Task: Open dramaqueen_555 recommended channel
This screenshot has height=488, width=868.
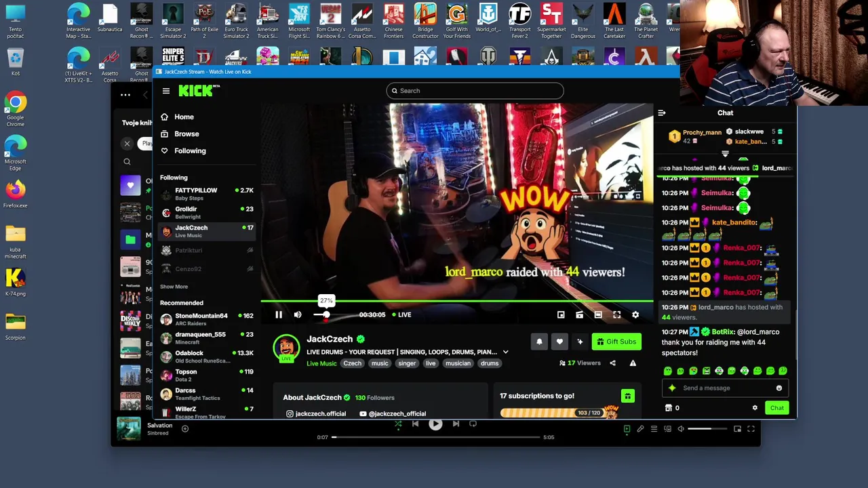Action: (207, 338)
